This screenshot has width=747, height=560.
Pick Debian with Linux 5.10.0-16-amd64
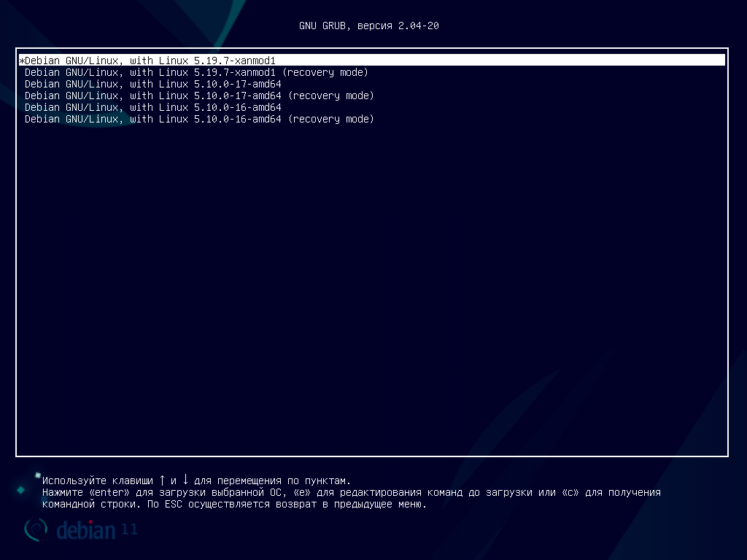153,107
